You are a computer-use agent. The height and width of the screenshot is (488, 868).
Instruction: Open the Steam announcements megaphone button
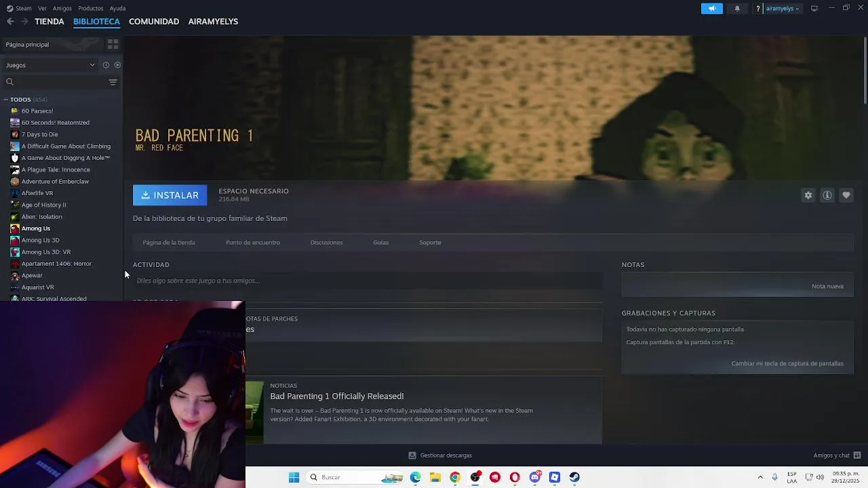click(x=711, y=8)
